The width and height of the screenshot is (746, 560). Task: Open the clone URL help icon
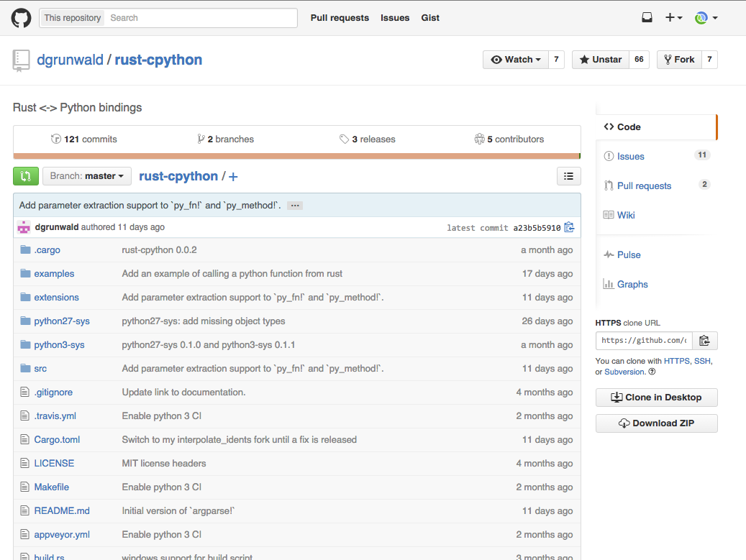[652, 372]
